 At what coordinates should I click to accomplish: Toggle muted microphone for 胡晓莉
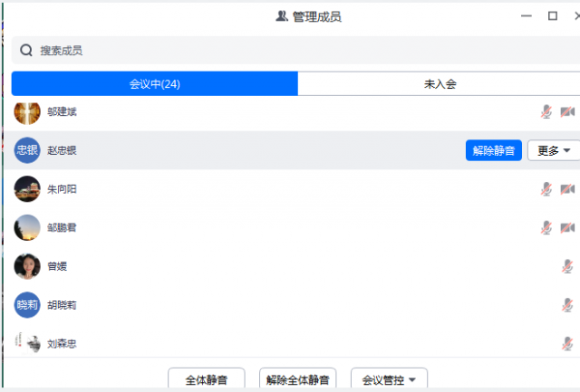point(567,305)
